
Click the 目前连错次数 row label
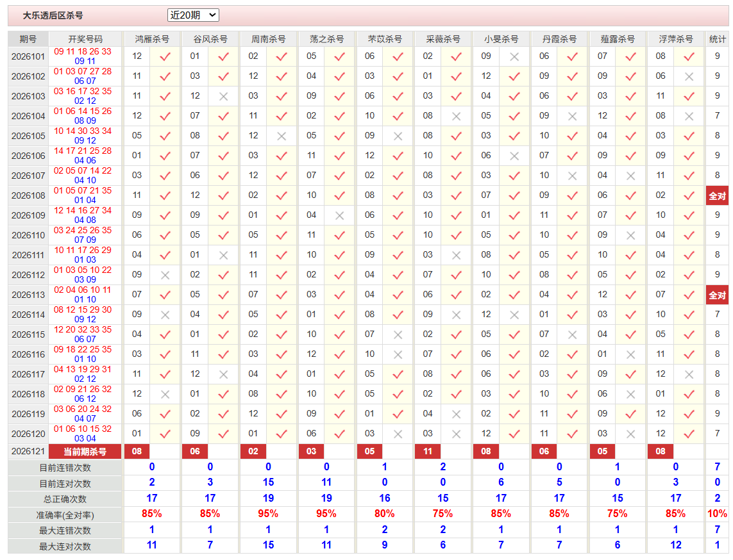(65, 468)
